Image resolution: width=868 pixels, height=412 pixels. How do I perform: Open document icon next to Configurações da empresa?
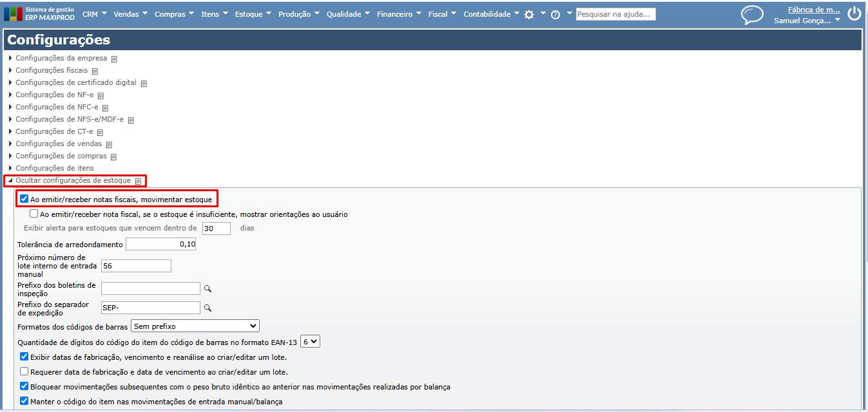point(114,59)
